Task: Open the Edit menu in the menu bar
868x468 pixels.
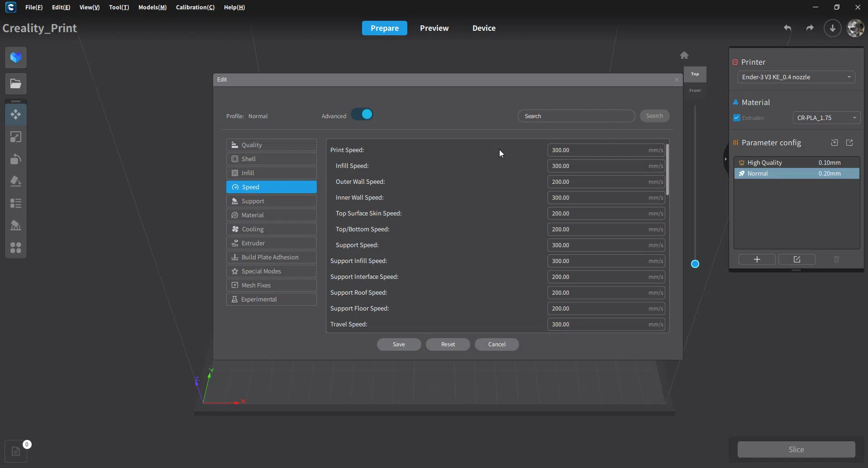Action: coord(61,7)
